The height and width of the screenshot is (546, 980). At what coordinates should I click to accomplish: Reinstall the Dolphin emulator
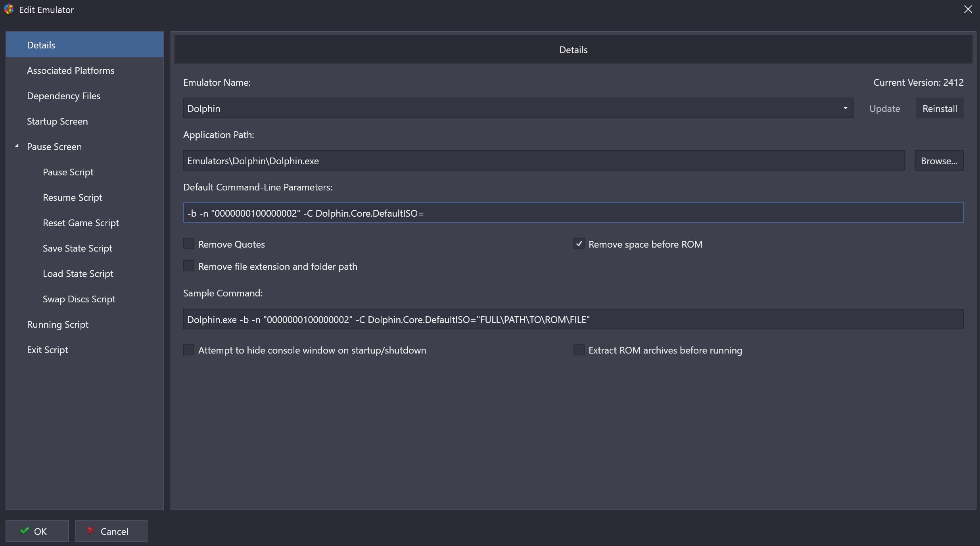pos(940,108)
